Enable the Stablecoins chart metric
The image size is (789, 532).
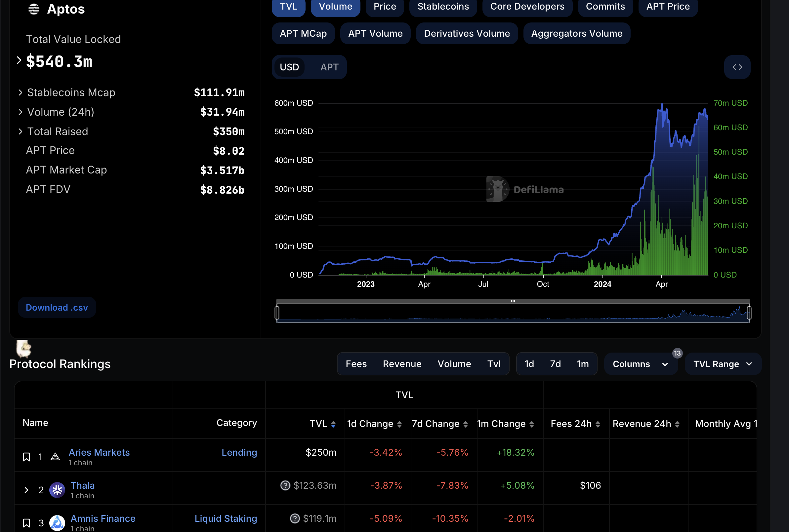(443, 7)
